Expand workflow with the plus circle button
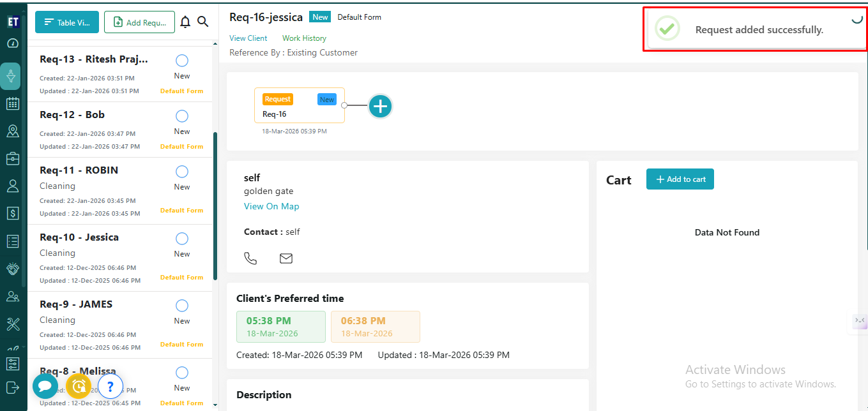Screen dimensions: 868x411 (x=381, y=107)
